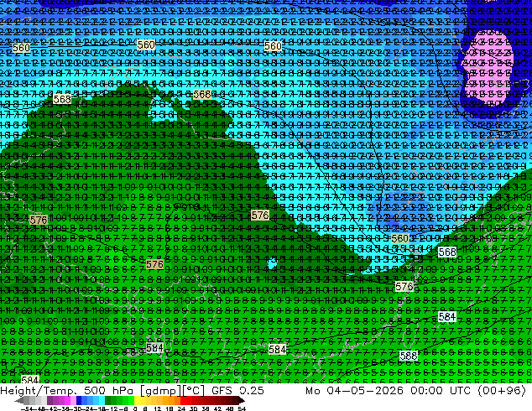The height and width of the screenshot is (411, 532).
Task: Click the dark red right arrow of legend
Action: (x=242, y=400)
